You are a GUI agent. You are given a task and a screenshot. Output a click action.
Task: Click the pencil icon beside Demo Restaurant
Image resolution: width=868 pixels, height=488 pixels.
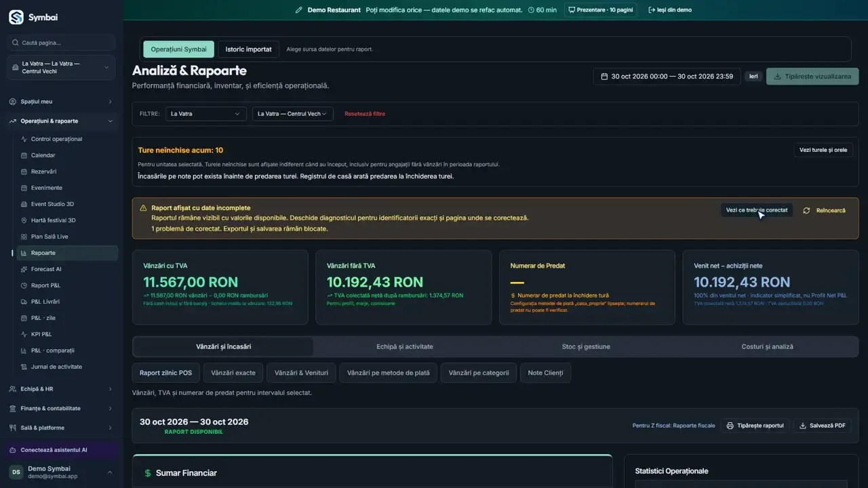click(299, 10)
